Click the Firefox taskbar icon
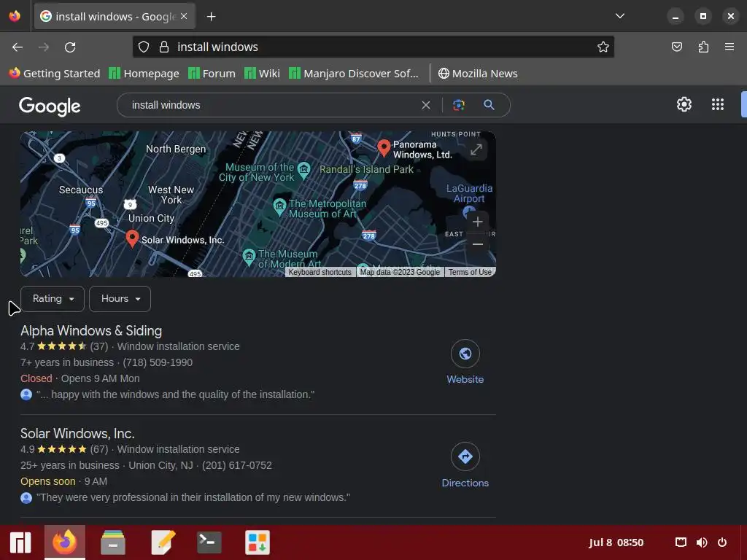The height and width of the screenshot is (560, 747). 65,542
